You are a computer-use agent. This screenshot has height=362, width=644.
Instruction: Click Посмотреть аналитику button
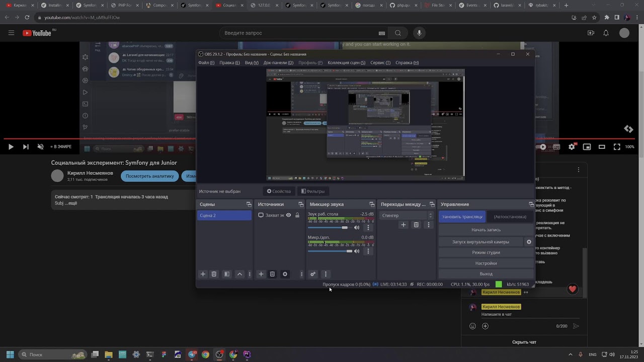149,176
